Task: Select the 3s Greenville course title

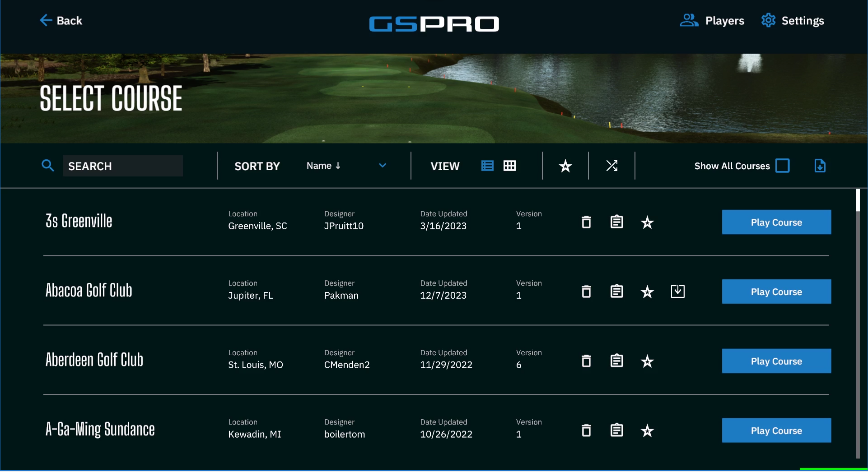Action: (79, 221)
